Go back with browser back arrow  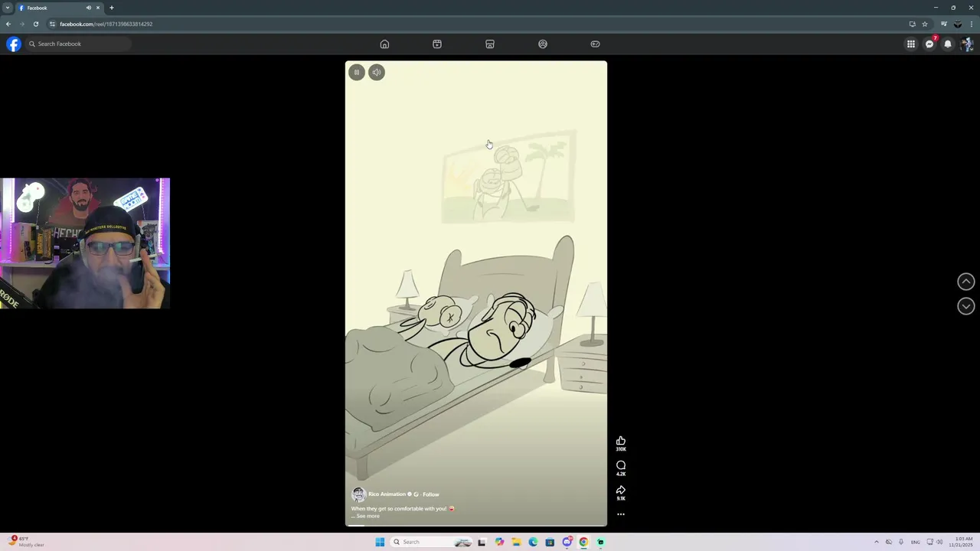8,24
